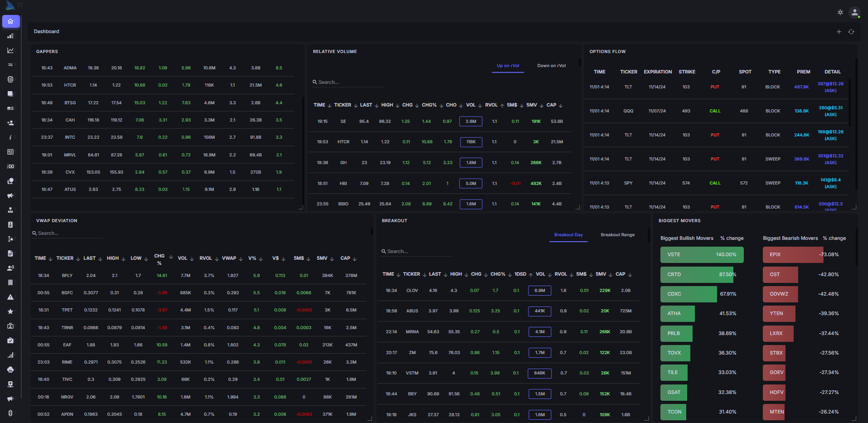This screenshot has width=868, height=423.
Task: Sort Breakout table by 1DSD header
Action: pyautogui.click(x=520, y=274)
